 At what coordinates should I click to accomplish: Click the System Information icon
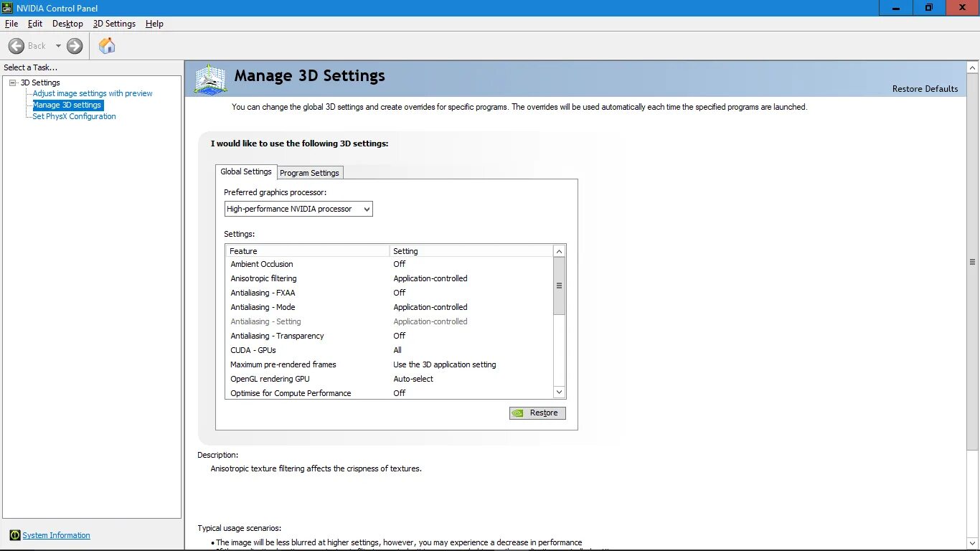pos(14,535)
